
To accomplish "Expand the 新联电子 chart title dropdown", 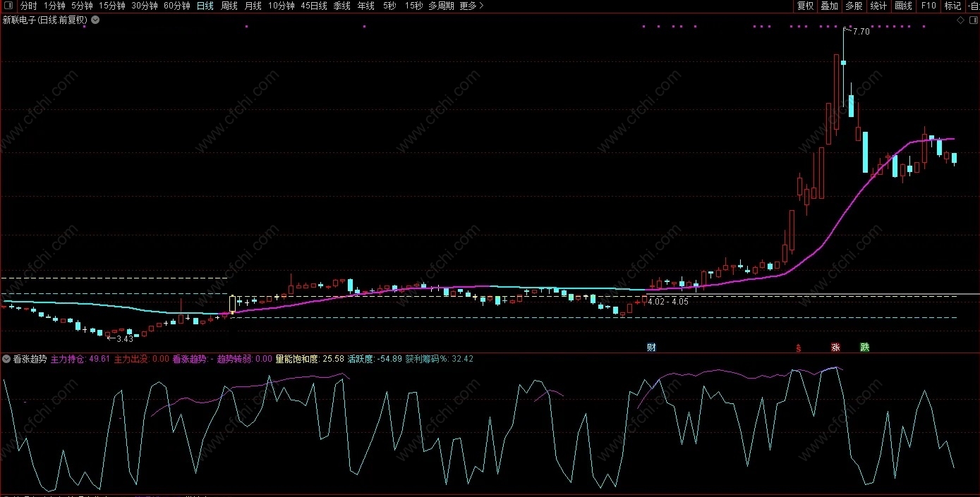I will (95, 20).
